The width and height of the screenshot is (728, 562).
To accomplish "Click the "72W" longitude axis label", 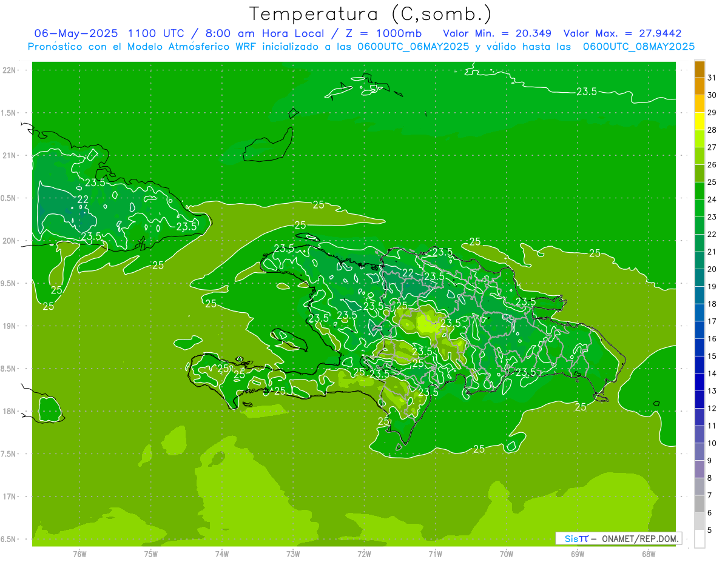I will [364, 554].
